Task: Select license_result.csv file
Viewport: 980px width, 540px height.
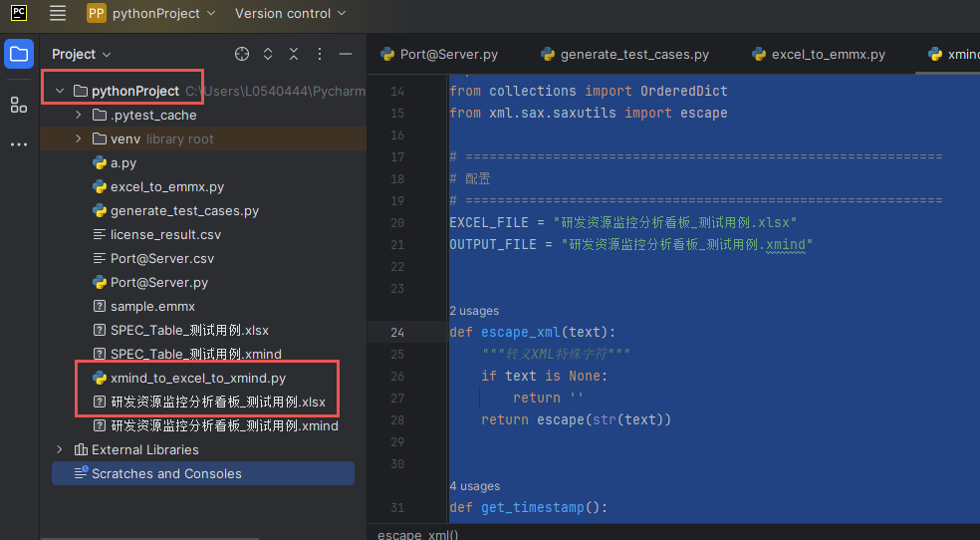Action: pos(165,235)
